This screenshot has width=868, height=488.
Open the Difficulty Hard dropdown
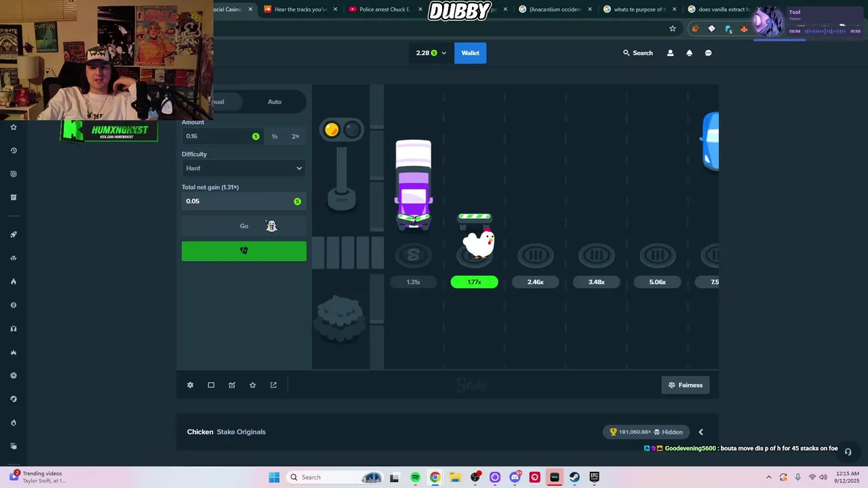pos(244,168)
